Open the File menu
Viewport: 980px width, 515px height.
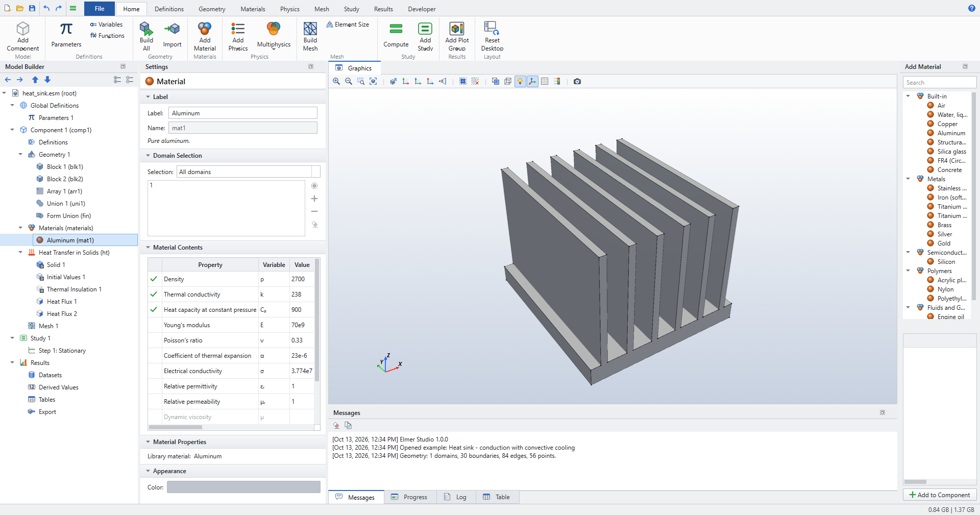(x=100, y=9)
